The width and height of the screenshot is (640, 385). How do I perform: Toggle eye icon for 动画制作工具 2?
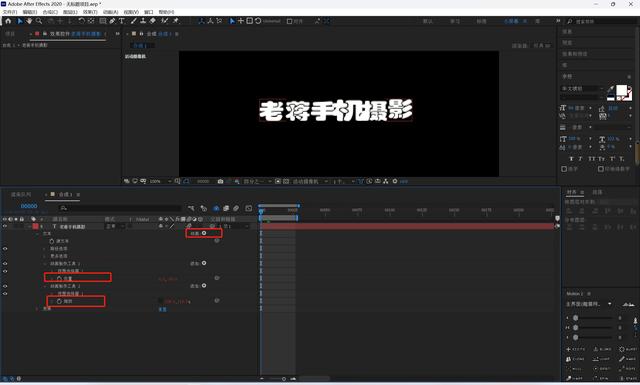(x=5, y=286)
